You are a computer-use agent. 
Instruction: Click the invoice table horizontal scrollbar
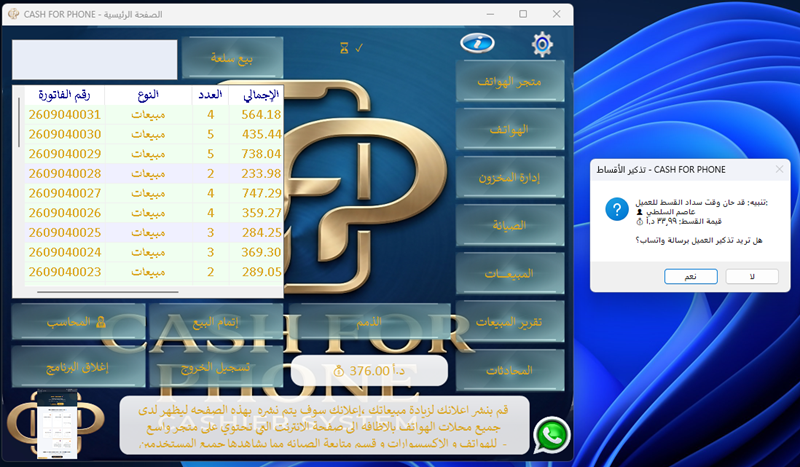pyautogui.click(x=108, y=292)
